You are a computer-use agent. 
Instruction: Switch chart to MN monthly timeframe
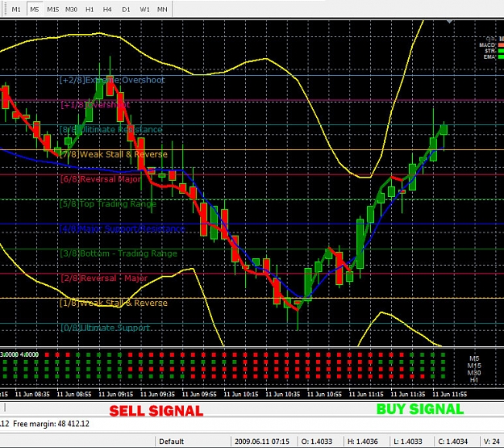point(162,10)
